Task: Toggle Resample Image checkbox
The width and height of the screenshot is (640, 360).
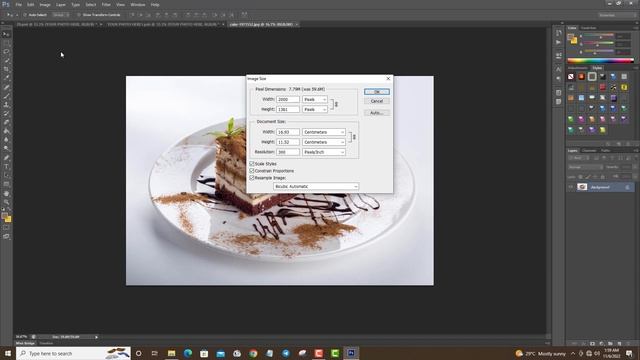Action: point(252,178)
